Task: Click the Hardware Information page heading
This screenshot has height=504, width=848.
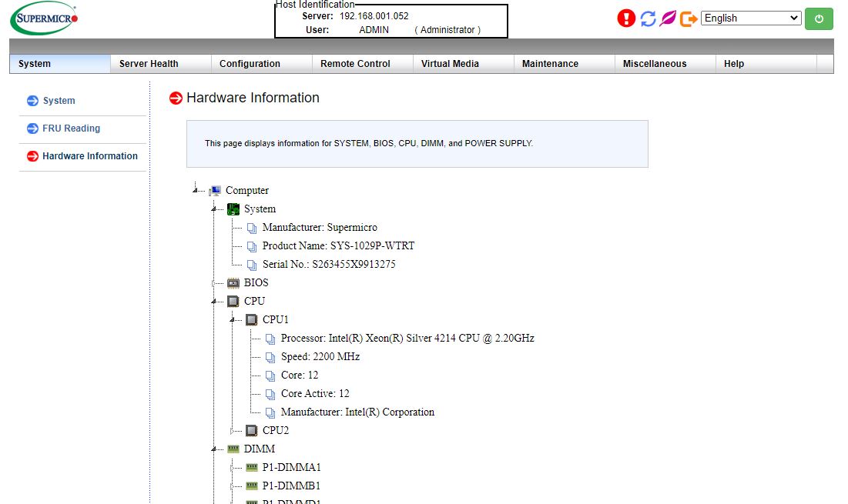Action: point(253,98)
